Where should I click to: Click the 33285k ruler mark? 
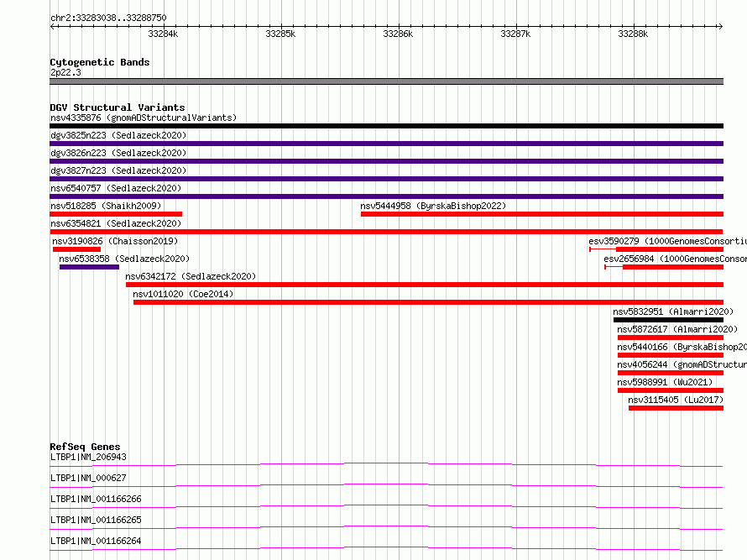pos(280,34)
